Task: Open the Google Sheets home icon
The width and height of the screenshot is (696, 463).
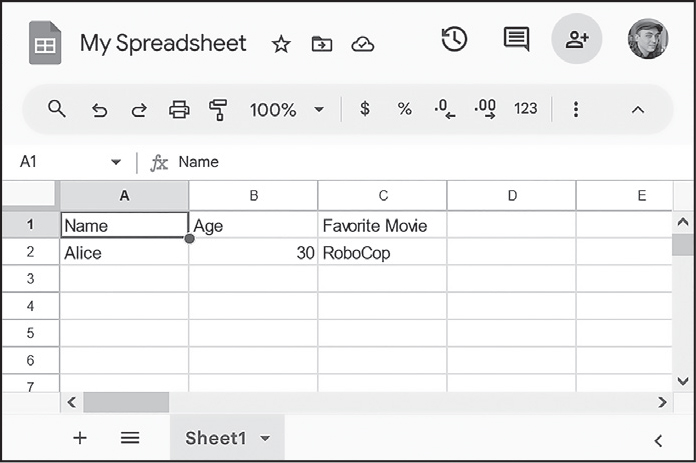Action: pos(45,43)
